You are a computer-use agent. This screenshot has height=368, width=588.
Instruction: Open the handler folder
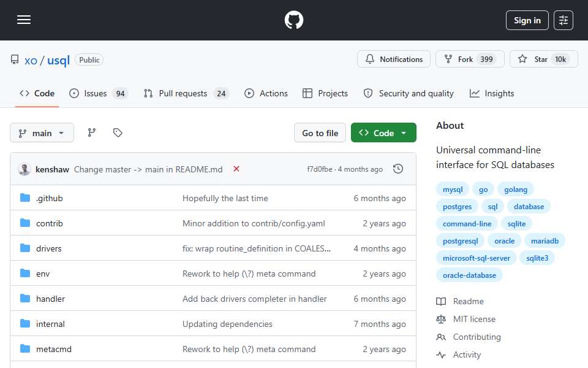50,299
